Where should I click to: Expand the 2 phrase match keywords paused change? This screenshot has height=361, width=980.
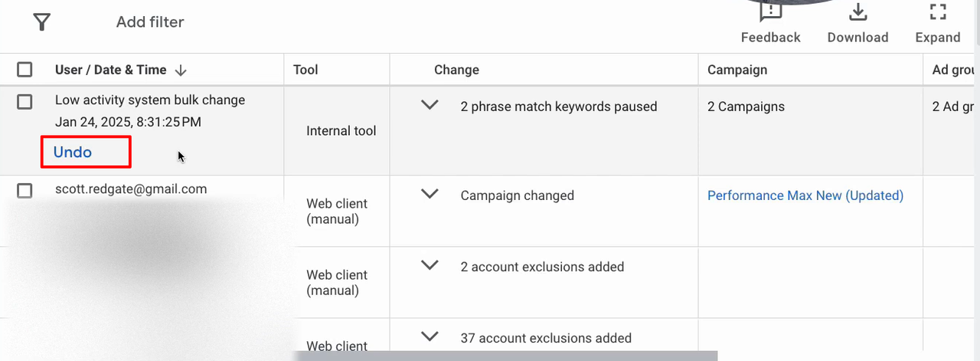point(430,105)
